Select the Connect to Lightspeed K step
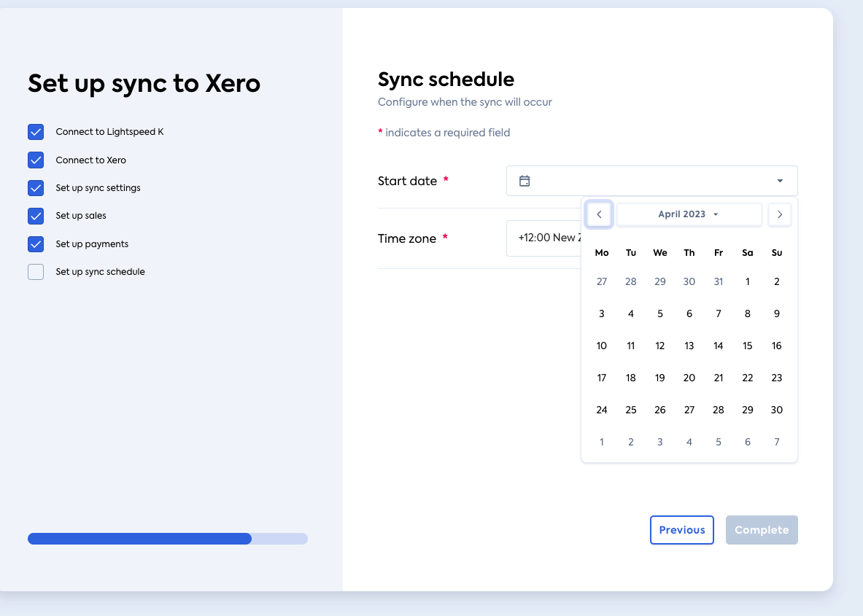 click(x=35, y=132)
